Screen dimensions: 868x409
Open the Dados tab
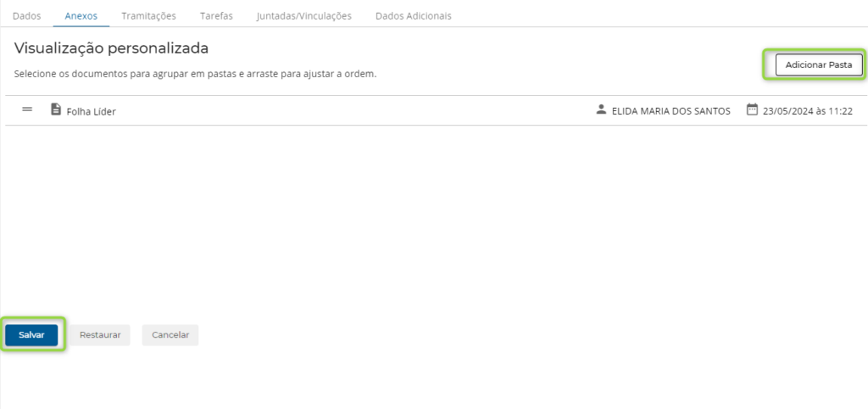pos(26,16)
